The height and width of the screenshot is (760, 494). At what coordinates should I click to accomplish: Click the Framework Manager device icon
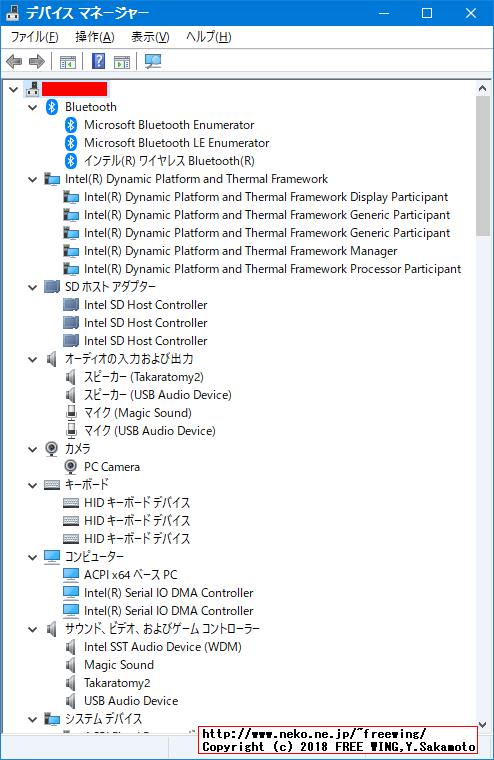[x=71, y=251]
